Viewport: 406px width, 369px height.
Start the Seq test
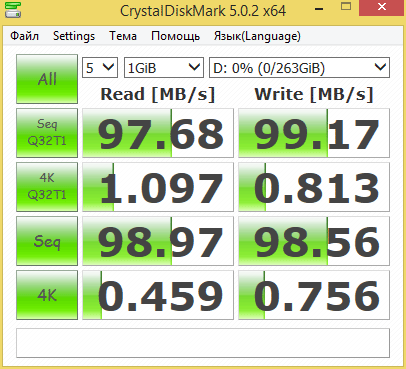[x=47, y=241]
